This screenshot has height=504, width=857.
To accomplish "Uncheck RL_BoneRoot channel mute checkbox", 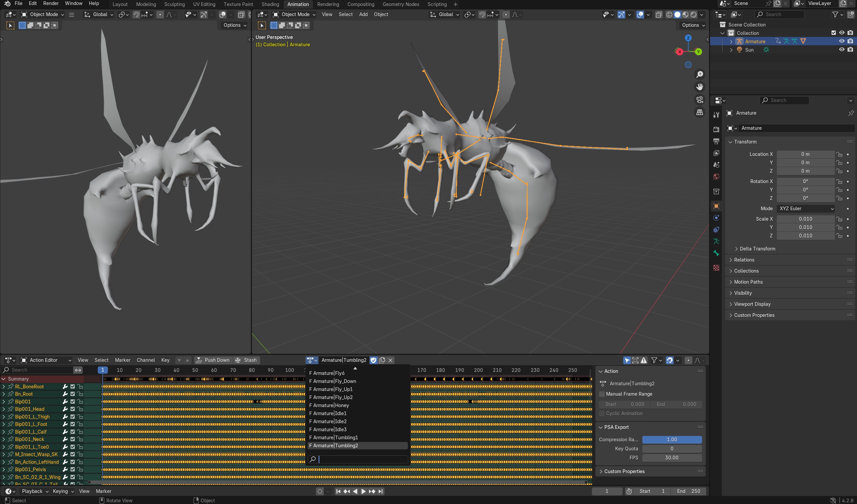I will pos(72,386).
